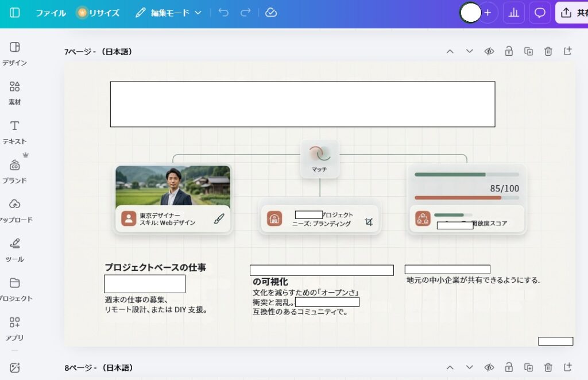This screenshot has height=380, width=588.
Task: Open the 素材 elements panel
Action: point(15,92)
